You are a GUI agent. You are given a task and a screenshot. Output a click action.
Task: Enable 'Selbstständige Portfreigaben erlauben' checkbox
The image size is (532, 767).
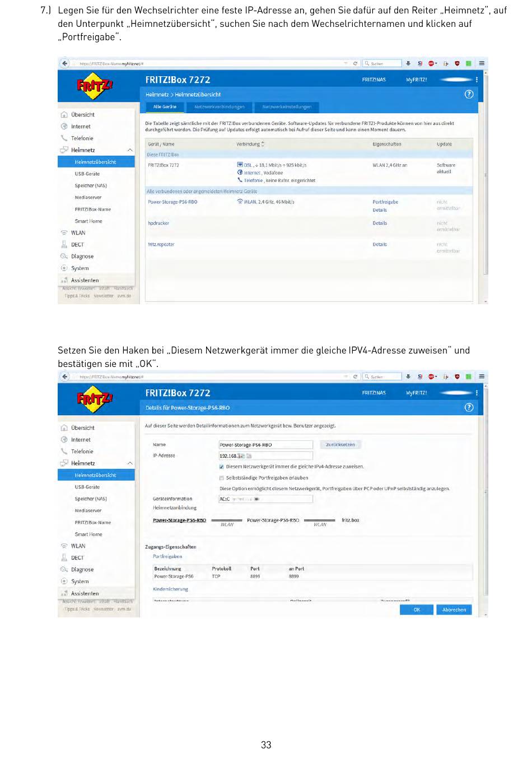point(222,478)
